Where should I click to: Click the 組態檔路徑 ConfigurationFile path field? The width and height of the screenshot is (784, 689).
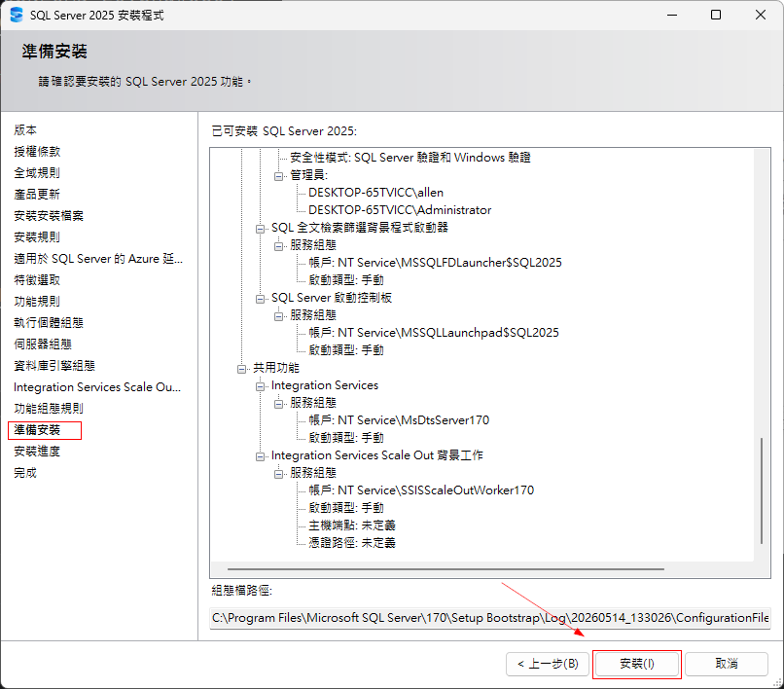490,618
